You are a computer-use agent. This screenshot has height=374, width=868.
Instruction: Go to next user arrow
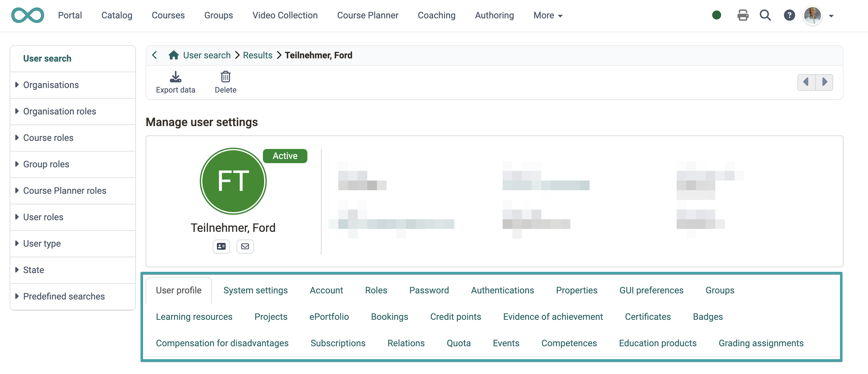click(824, 82)
